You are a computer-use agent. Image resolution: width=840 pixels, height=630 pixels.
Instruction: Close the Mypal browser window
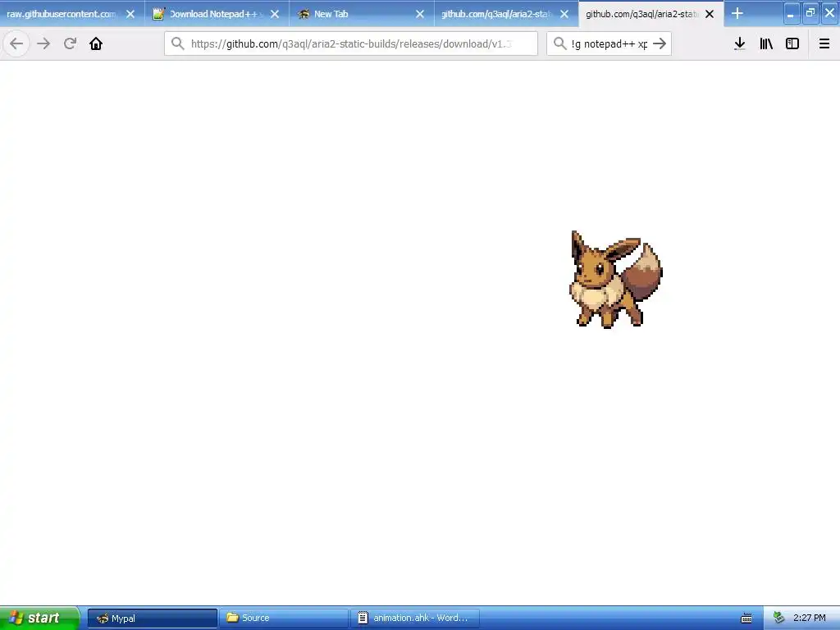pos(829,13)
